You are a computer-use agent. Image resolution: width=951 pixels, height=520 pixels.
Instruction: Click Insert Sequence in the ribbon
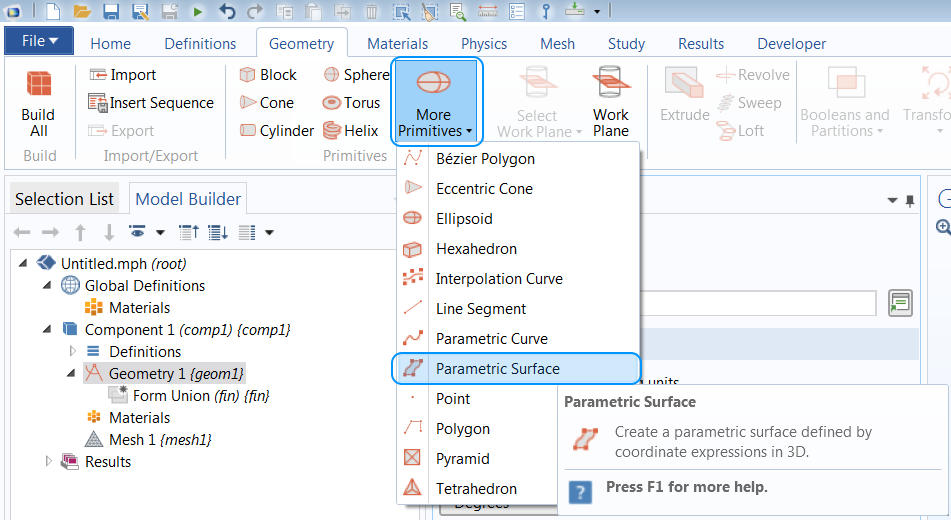pyautogui.click(x=151, y=103)
